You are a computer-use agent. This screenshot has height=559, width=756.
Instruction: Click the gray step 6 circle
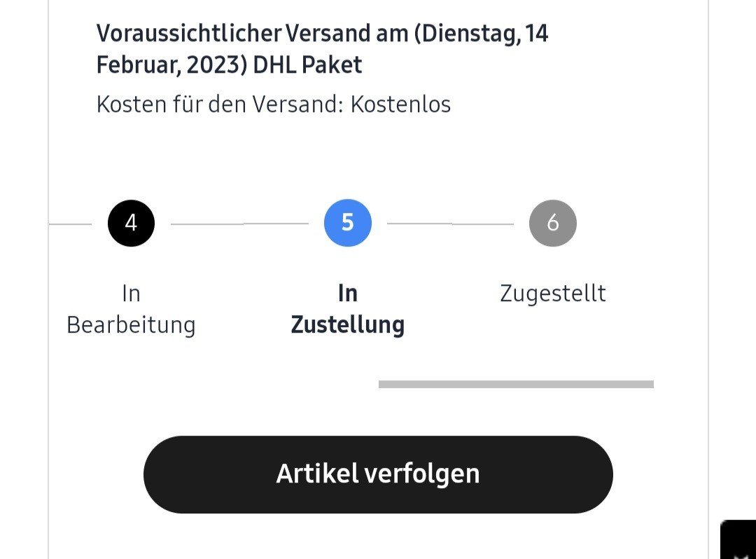(553, 223)
